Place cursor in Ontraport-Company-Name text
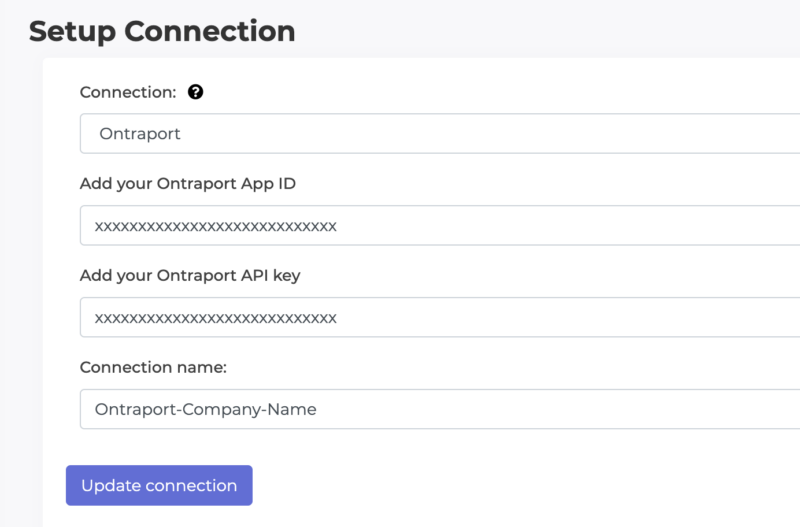Screen dimensions: 800x527 (x=206, y=409)
